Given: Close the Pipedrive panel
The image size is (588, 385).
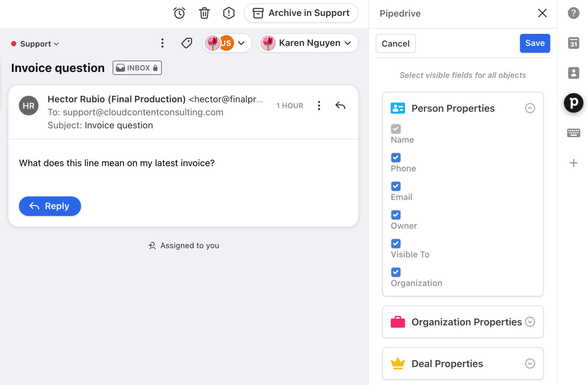Looking at the screenshot, I should point(542,13).
